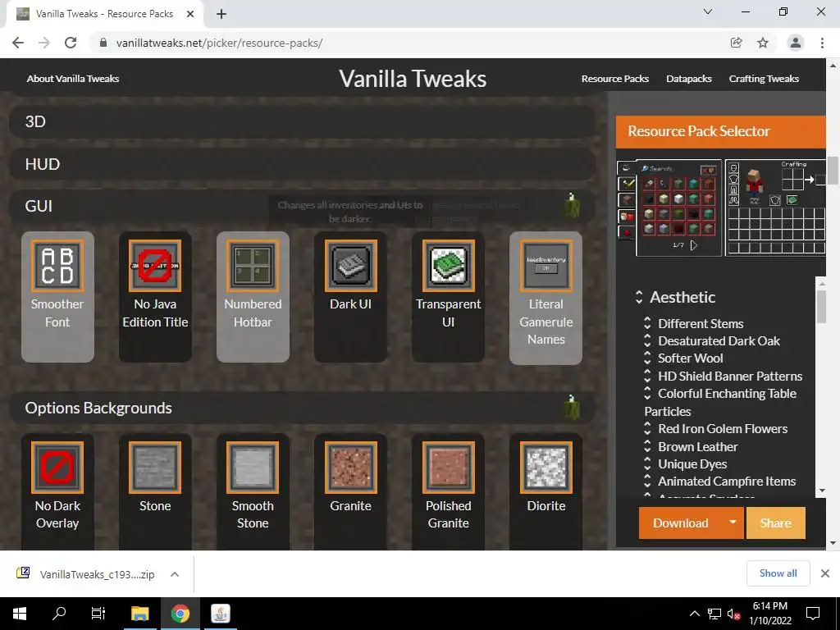
Task: Open Windows Start menu
Action: coord(20,614)
